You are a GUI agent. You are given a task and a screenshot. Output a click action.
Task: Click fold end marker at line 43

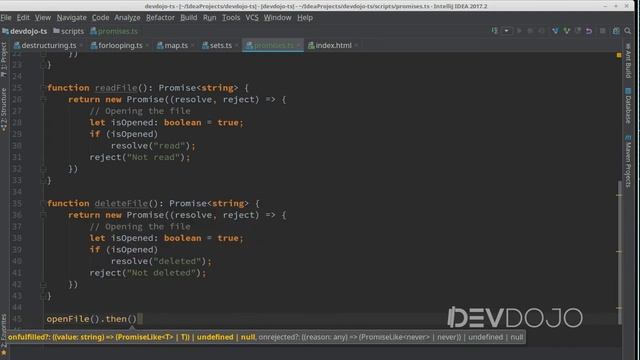[x=43, y=296]
